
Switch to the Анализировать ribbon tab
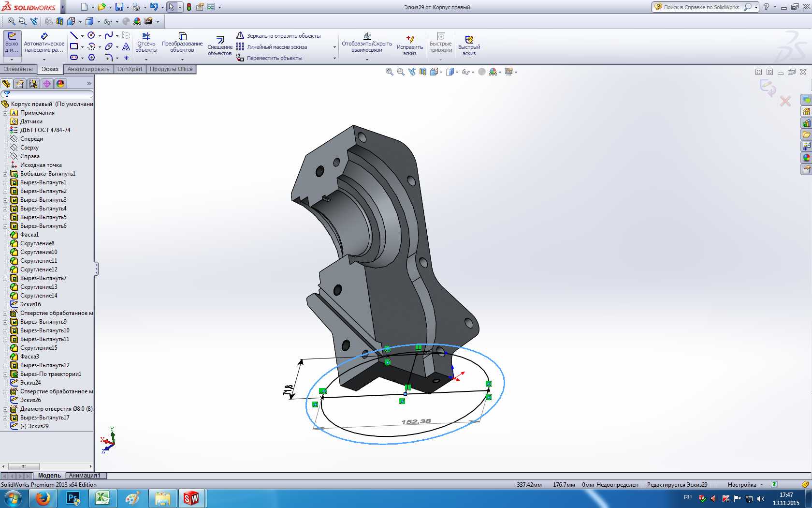[88, 69]
